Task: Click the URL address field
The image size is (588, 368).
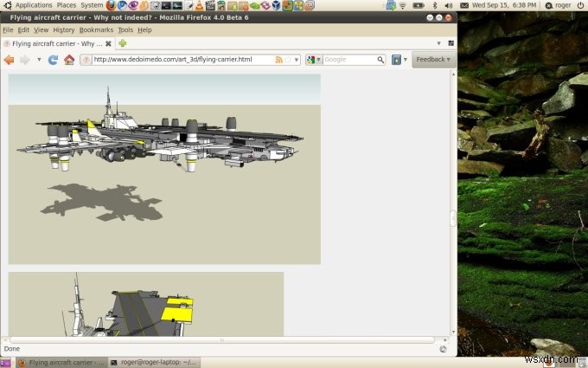Action: point(182,60)
